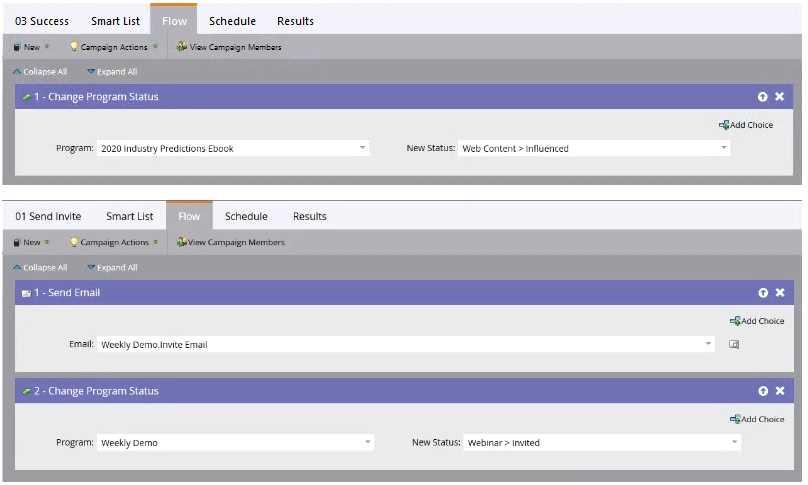Remove the Webinar Change Program Status step
This screenshot has width=808, height=485.
pos(780,391)
